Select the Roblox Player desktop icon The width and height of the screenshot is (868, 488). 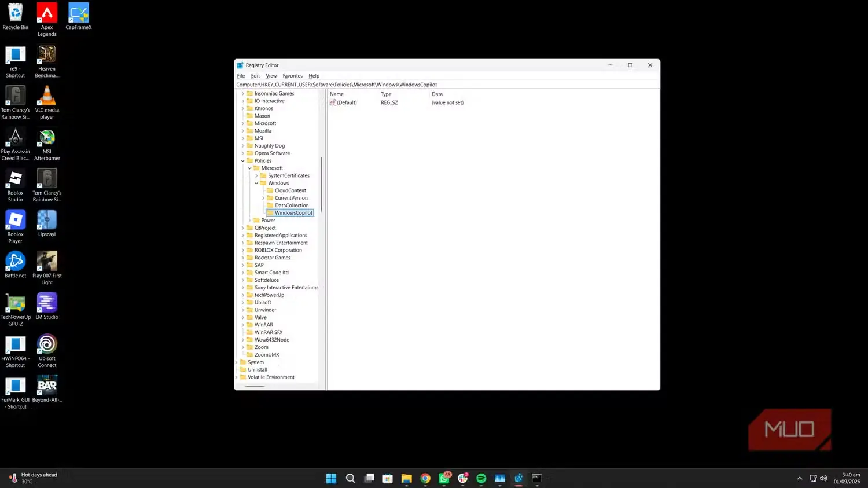(x=16, y=227)
